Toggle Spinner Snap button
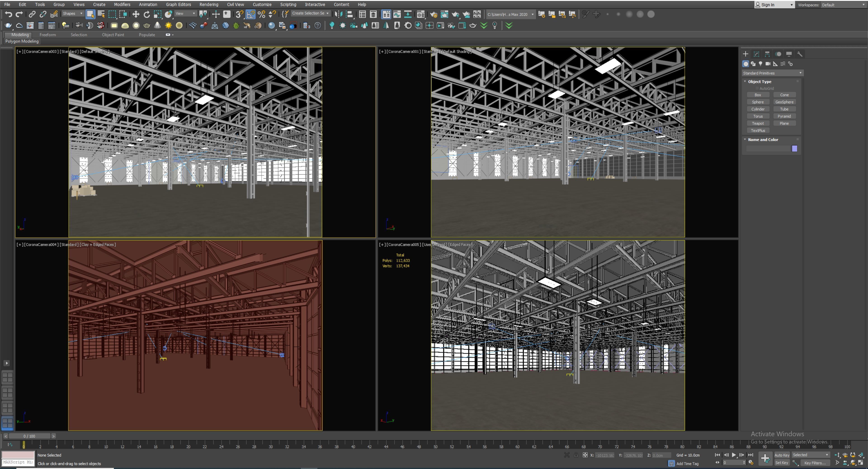 272,14
